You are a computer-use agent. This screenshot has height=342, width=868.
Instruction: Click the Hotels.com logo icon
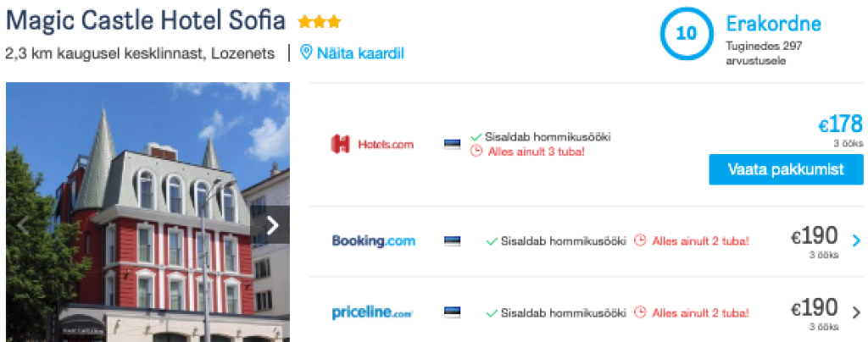coord(340,144)
